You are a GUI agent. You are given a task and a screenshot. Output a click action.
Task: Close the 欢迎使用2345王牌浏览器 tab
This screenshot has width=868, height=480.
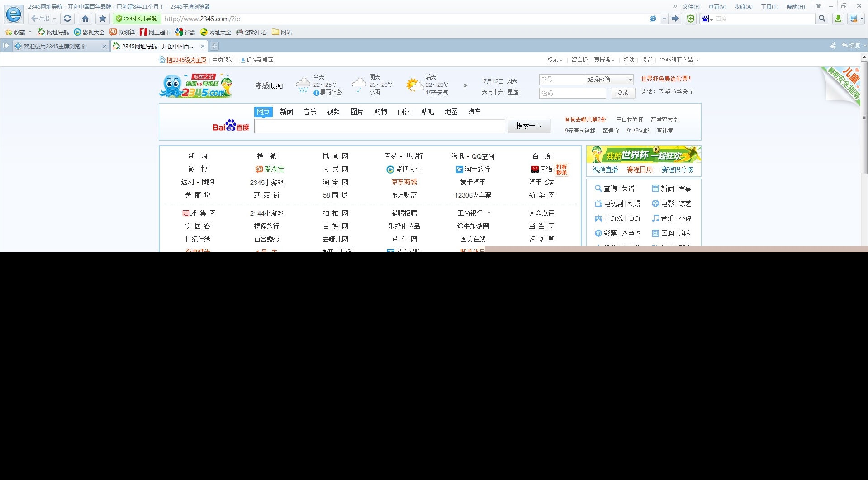pos(104,46)
